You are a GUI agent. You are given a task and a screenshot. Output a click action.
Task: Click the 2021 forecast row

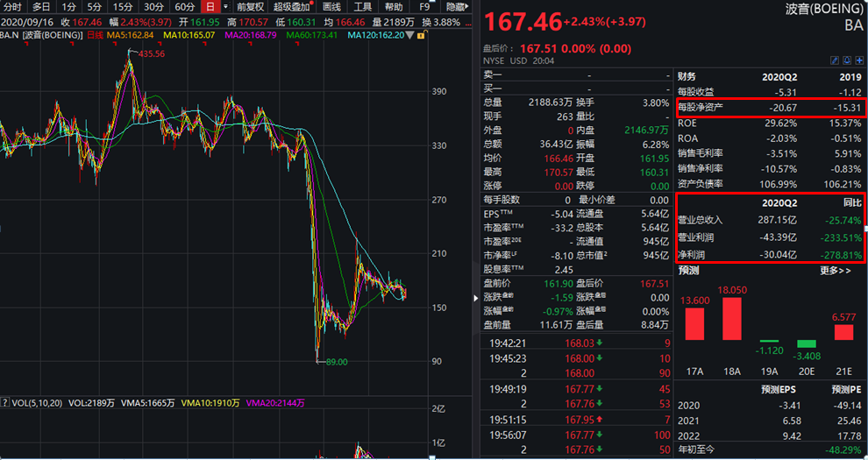[x=770, y=421]
